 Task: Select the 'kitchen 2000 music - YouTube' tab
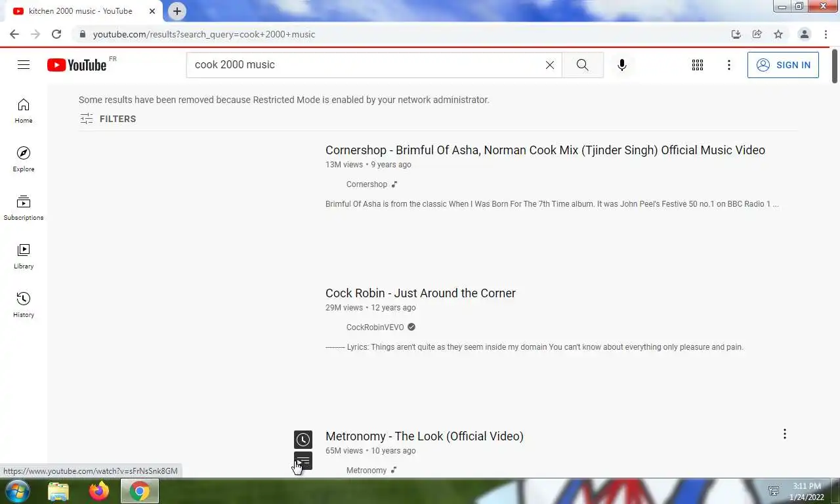click(x=81, y=11)
